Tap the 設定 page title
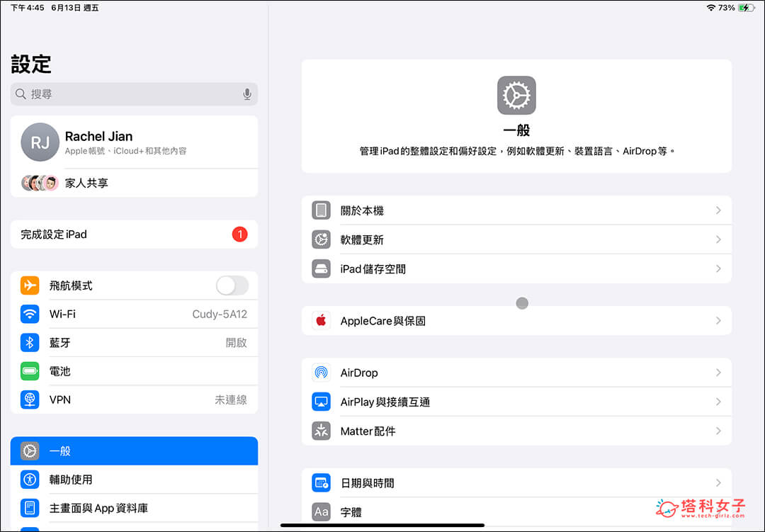This screenshot has height=532, width=765. click(x=31, y=64)
